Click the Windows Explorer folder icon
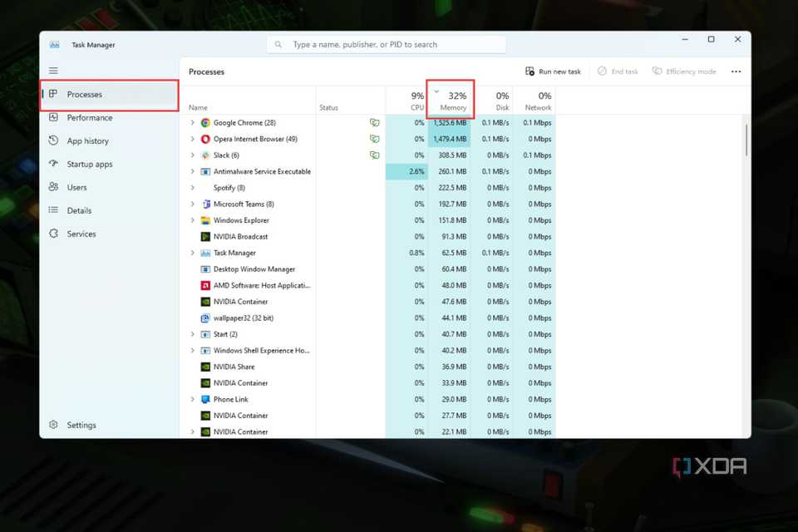The image size is (798, 532). (x=205, y=220)
